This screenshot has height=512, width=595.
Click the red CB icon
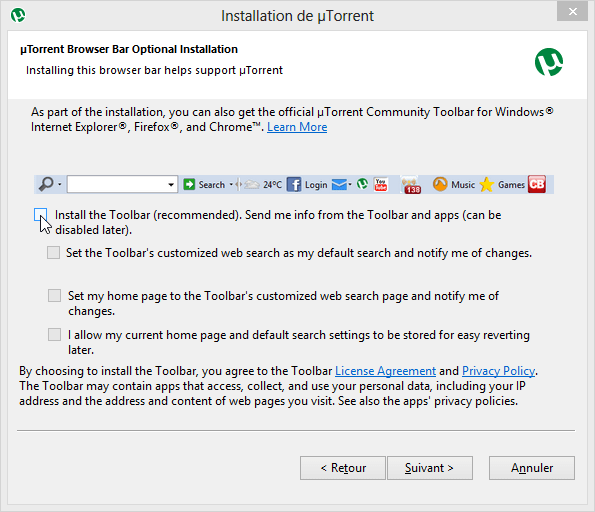(x=537, y=184)
